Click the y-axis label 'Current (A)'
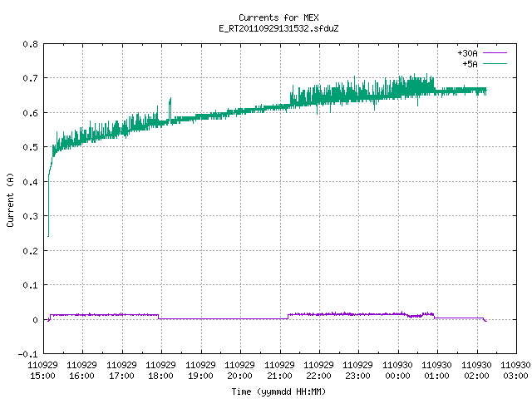532x399 pixels. (10, 199)
